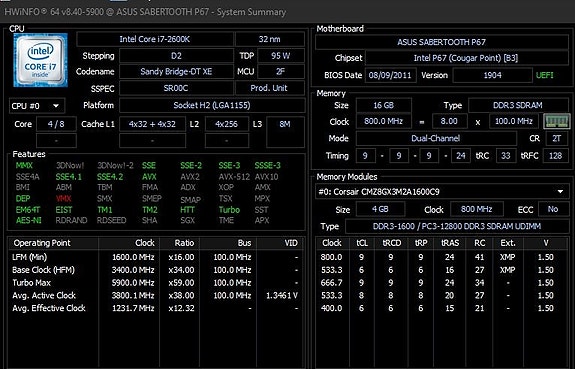Click the MMX feature flag
This screenshot has width=575, height=369.
click(24, 165)
